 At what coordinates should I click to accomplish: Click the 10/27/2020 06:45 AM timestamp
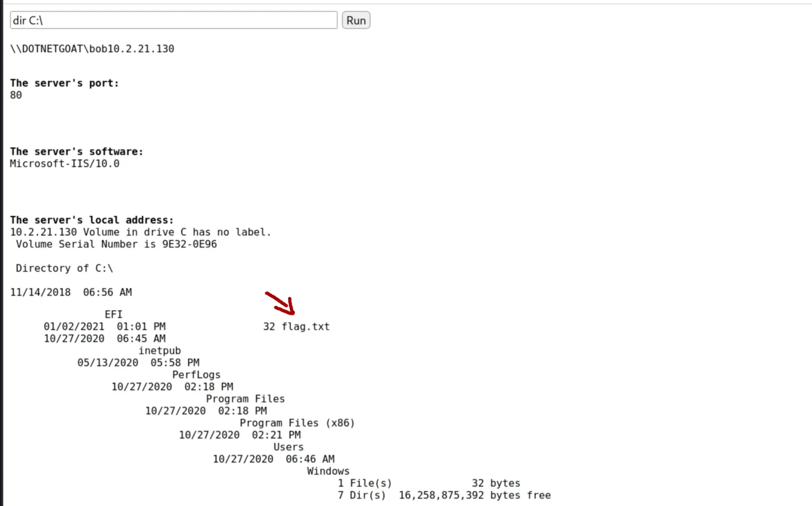[104, 339]
